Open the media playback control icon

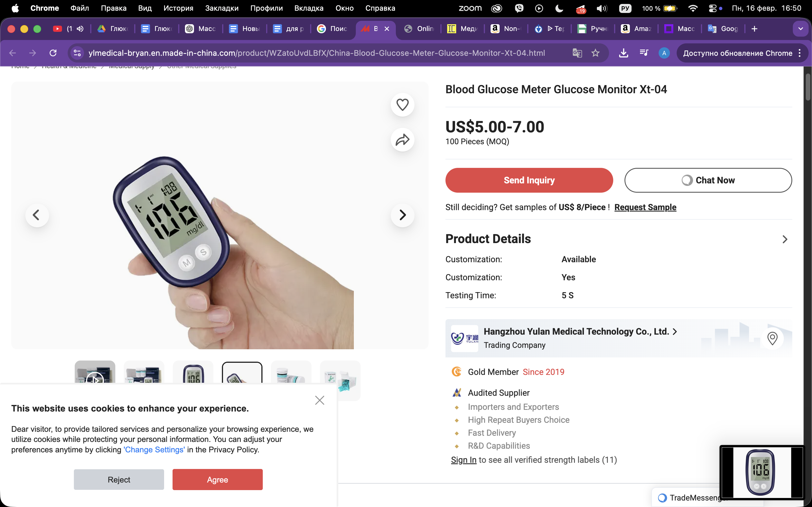coord(643,53)
